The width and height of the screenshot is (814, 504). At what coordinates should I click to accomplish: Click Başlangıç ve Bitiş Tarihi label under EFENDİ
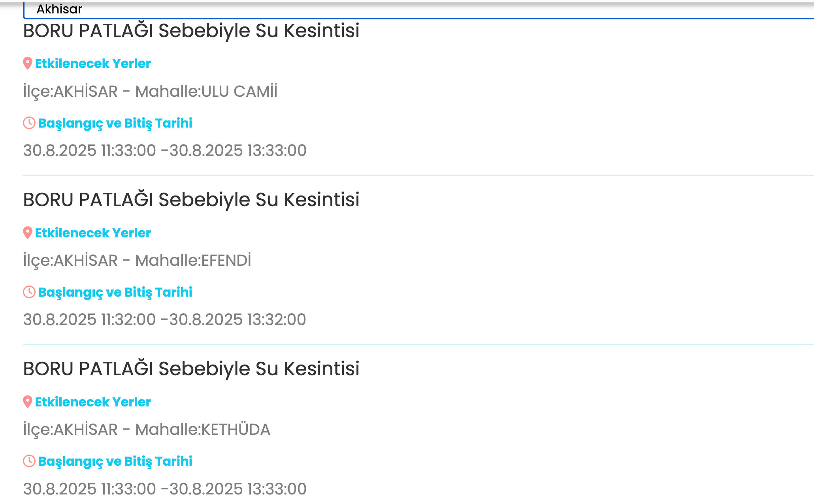(115, 292)
